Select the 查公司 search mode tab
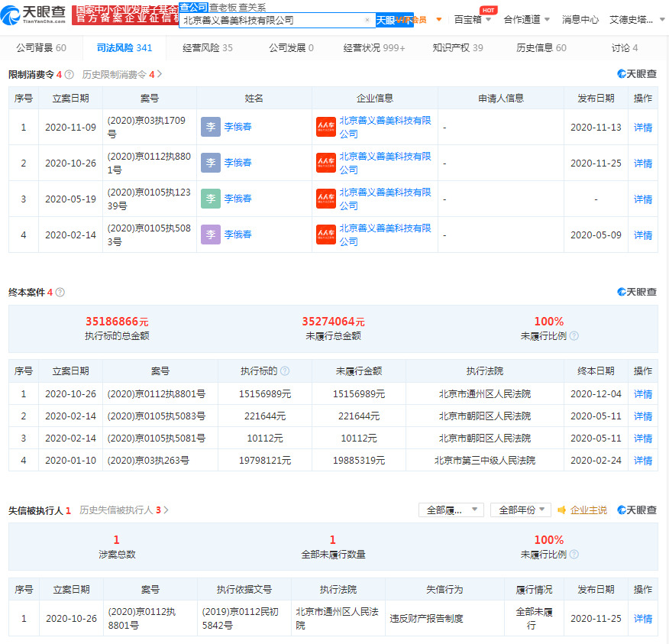 [x=193, y=7]
